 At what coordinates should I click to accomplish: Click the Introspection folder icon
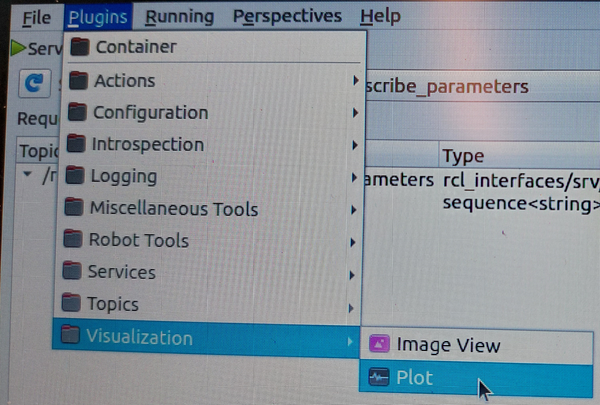tap(75, 145)
